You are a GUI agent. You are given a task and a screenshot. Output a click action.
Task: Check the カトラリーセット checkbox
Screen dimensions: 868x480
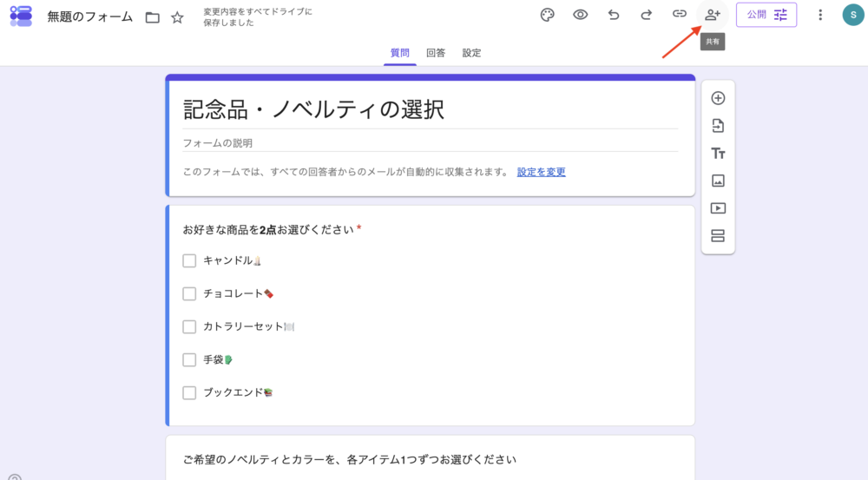(189, 326)
